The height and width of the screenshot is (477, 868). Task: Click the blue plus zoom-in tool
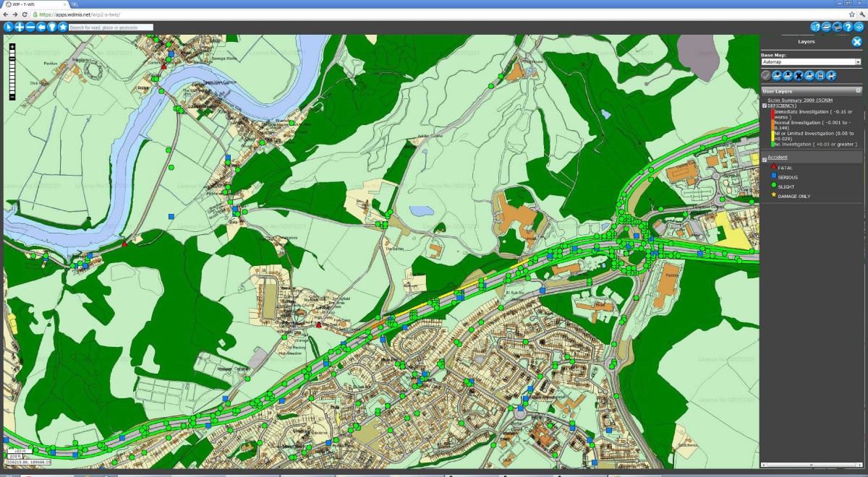pyautogui.click(x=20, y=27)
